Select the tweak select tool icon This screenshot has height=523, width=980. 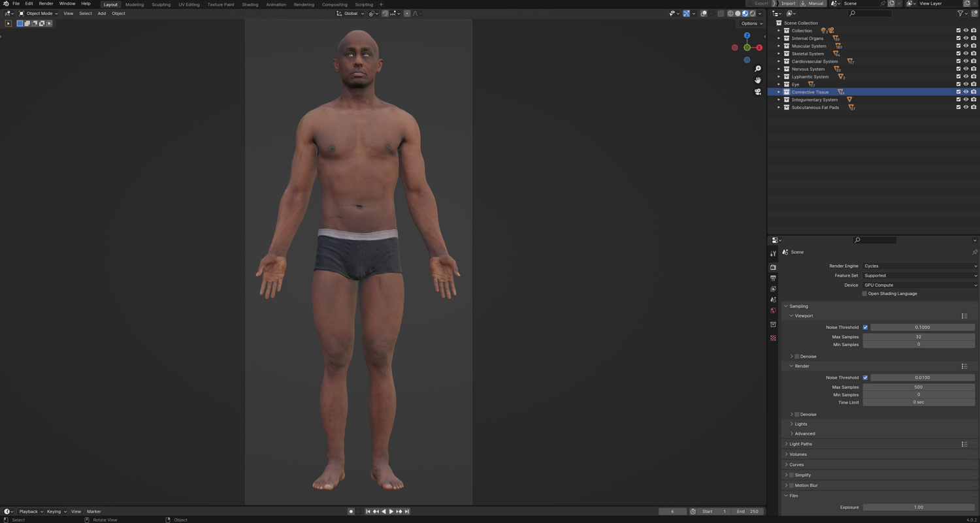[8, 24]
